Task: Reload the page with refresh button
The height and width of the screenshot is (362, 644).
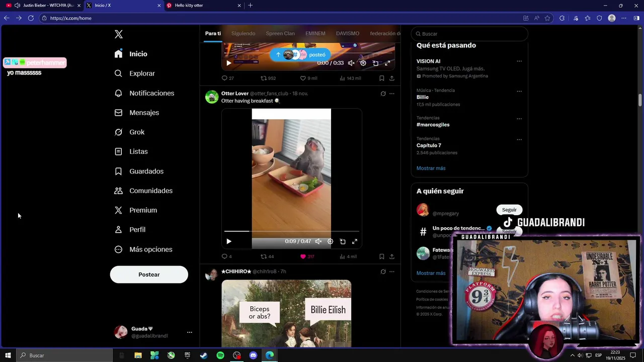Action: tap(31, 18)
